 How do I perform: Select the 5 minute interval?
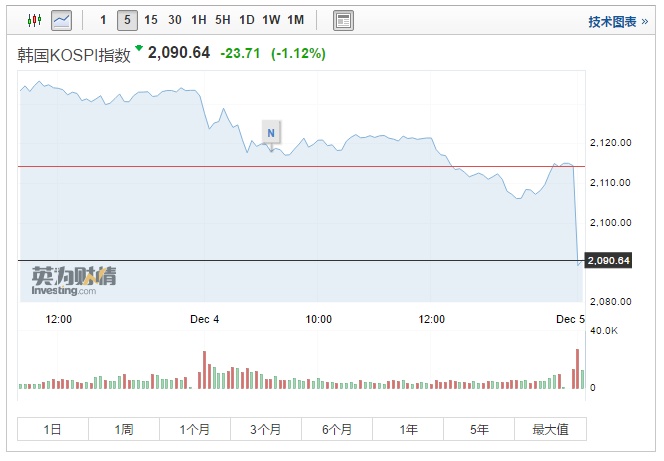127,20
